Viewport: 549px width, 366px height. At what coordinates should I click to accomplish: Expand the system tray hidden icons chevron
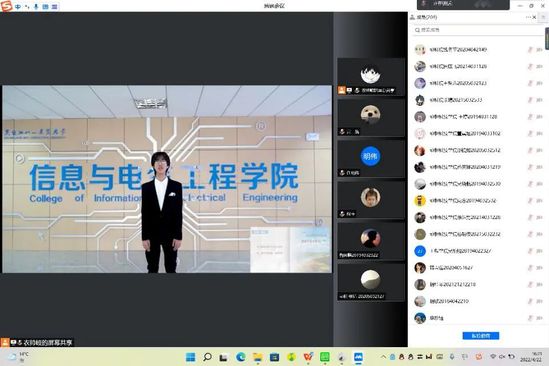383,357
